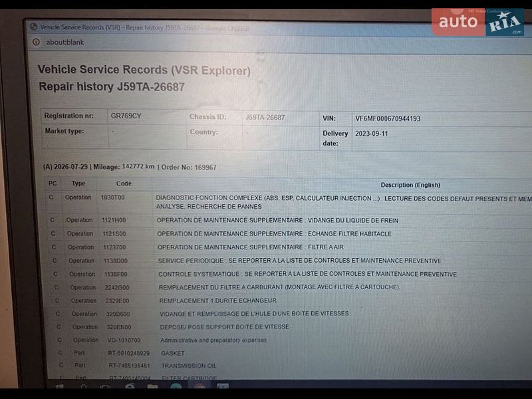The width and height of the screenshot is (532, 399).
Task: Select registration number GR769CY
Action: pos(126,116)
